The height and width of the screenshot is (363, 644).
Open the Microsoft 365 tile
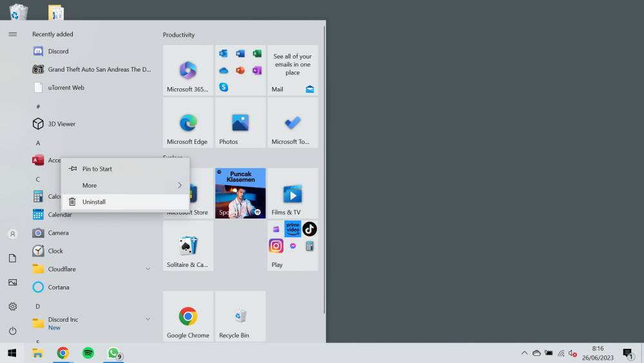click(188, 70)
